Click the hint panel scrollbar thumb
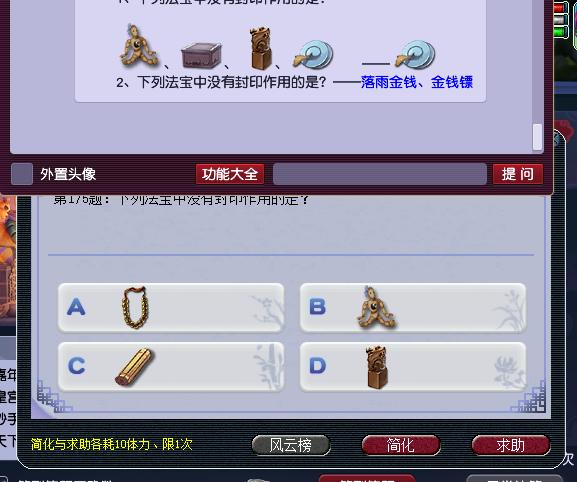Image resolution: width=577 pixels, height=482 pixels. pos(537,137)
